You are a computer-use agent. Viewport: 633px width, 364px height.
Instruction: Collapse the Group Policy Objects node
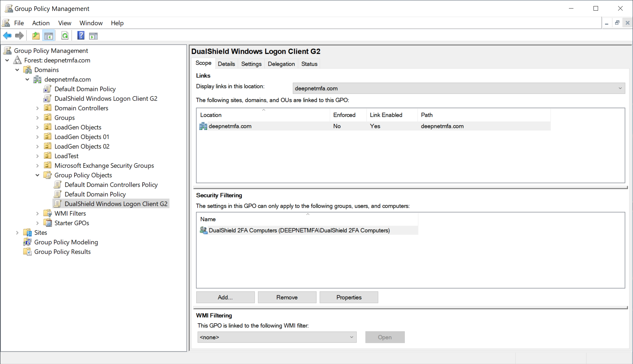point(37,175)
